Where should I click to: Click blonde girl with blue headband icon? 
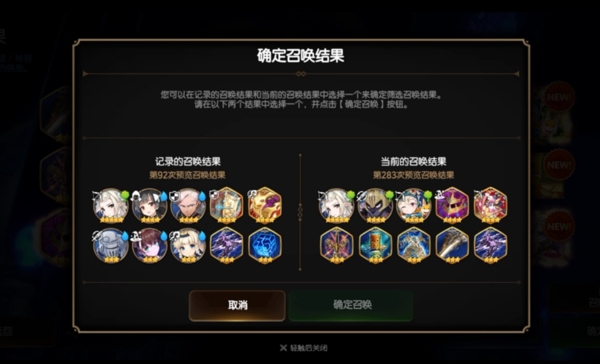[188, 245]
